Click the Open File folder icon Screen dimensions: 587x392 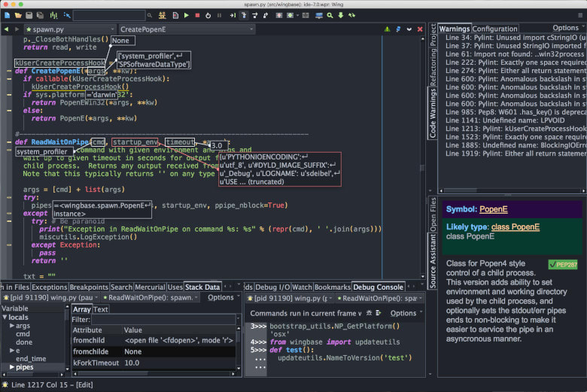17,15
